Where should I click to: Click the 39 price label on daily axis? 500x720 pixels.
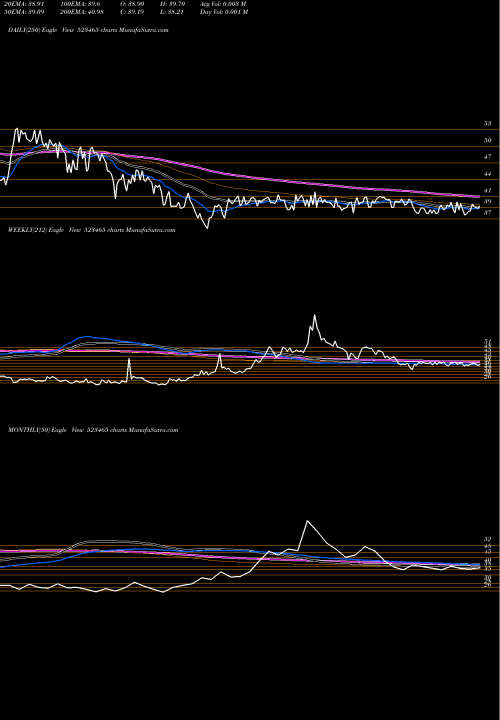pos(487,201)
